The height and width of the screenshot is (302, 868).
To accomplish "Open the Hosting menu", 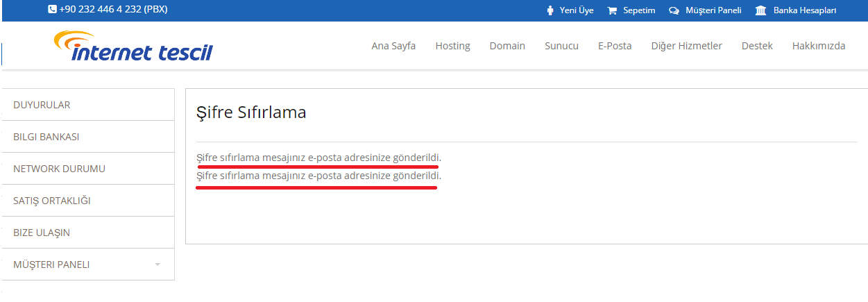I will (452, 46).
